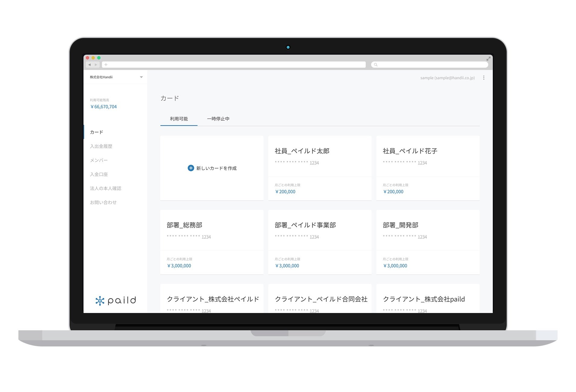Click the browser forward arrow
Image resolution: width=576 pixels, height=392 pixels.
[x=96, y=65]
